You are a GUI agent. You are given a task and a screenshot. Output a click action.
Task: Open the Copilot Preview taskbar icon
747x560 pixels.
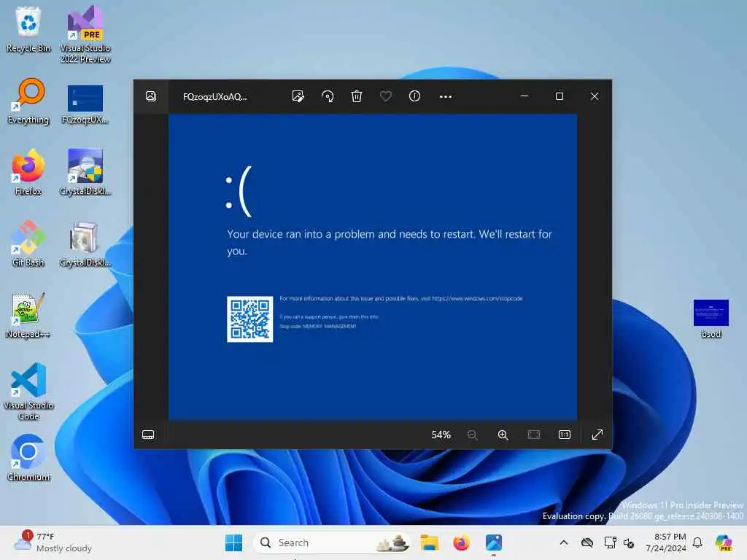pos(724,542)
